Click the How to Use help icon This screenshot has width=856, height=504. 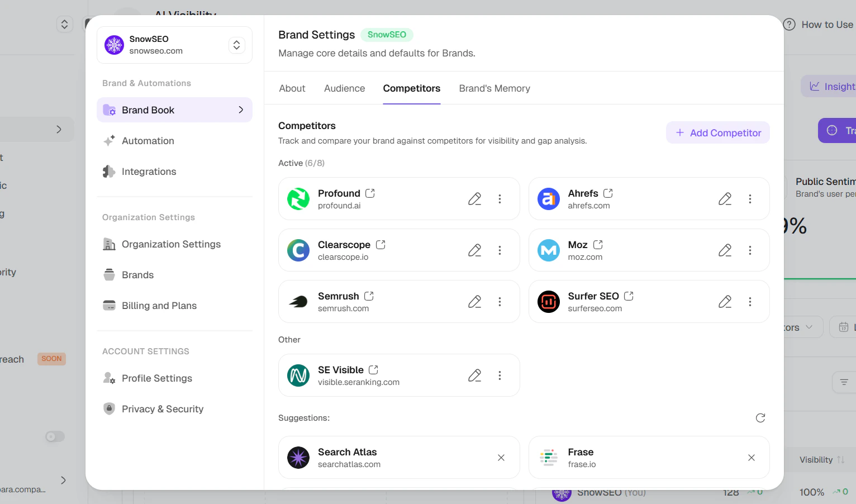point(789,24)
